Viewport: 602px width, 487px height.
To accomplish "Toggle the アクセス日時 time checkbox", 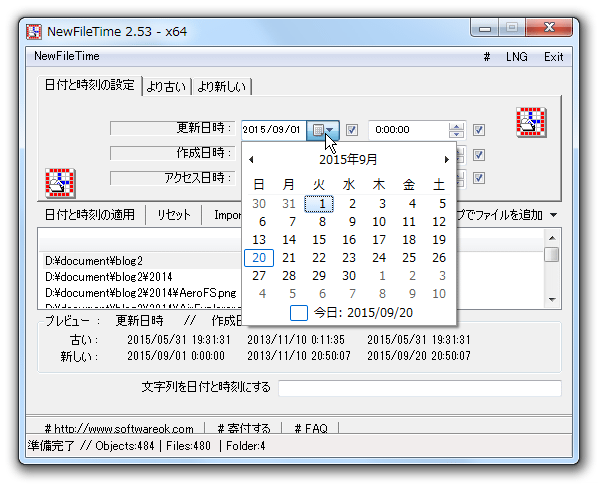I will click(x=478, y=178).
